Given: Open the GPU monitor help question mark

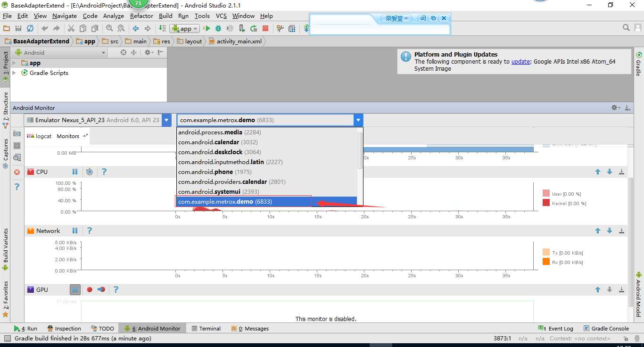Looking at the screenshot, I should tap(116, 289).
